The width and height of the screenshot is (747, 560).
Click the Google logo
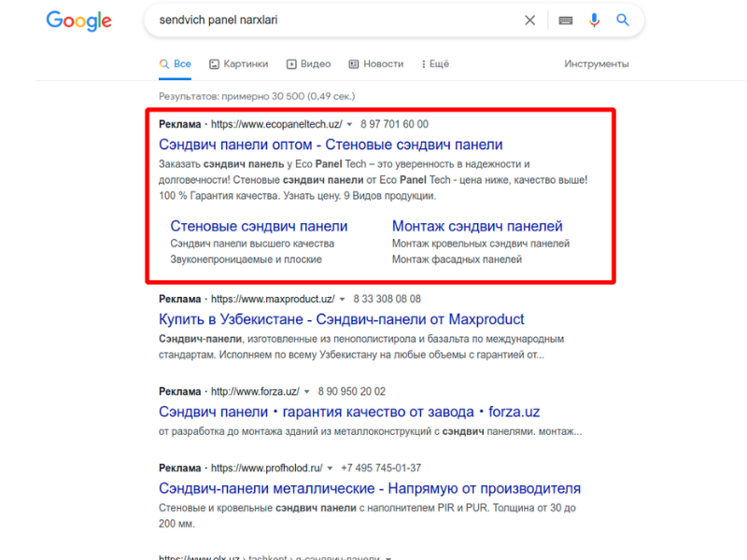[78, 21]
